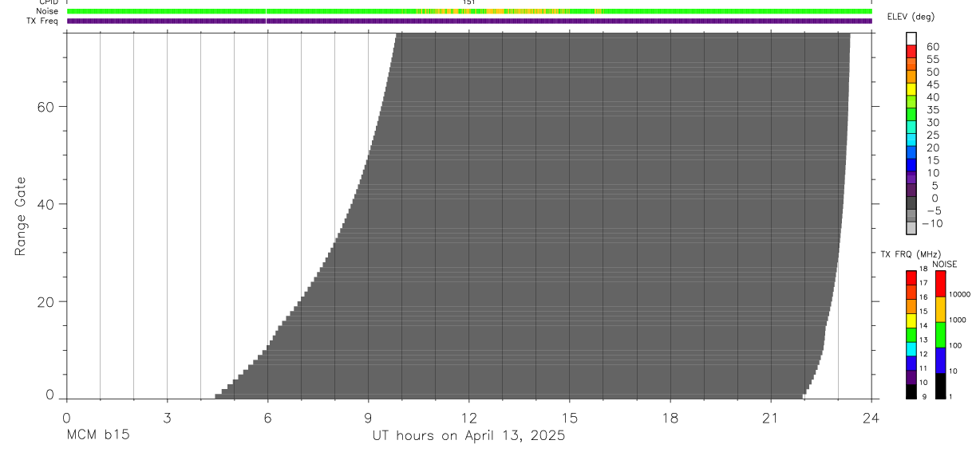Click the 'TX FRQ (MHz)' colorbar title

pos(911,254)
